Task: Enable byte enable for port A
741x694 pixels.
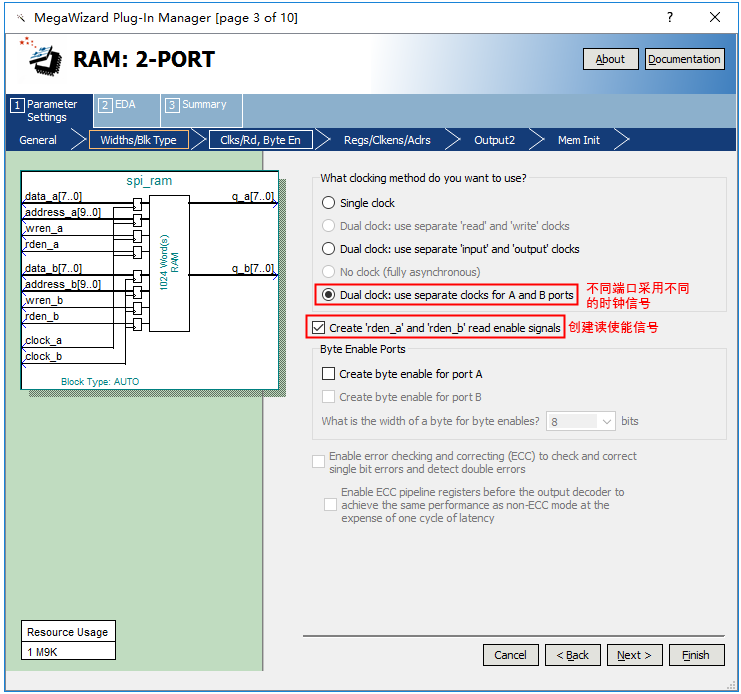Action: click(329, 374)
